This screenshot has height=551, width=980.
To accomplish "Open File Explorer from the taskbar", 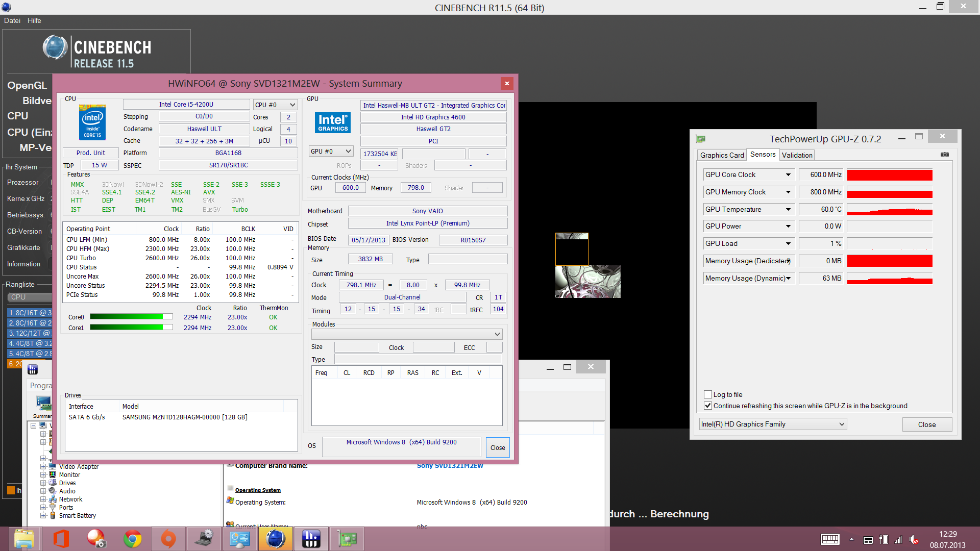I will click(x=23, y=539).
